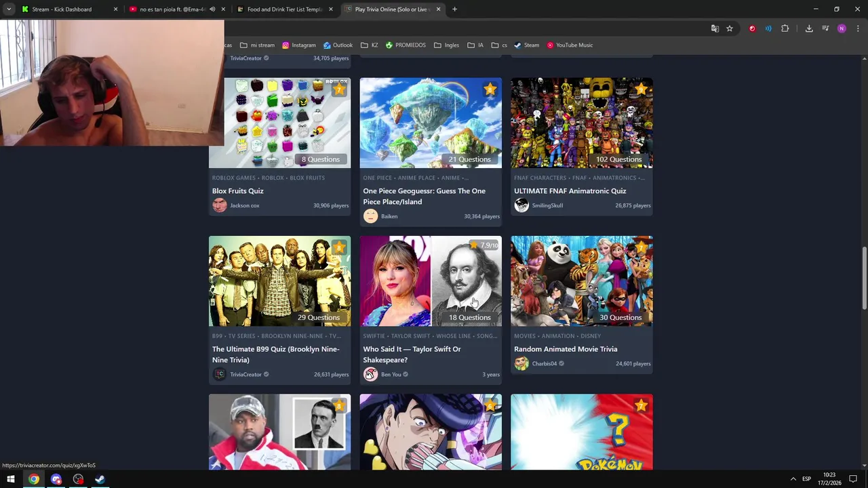Click the translate page icon

(x=715, y=28)
